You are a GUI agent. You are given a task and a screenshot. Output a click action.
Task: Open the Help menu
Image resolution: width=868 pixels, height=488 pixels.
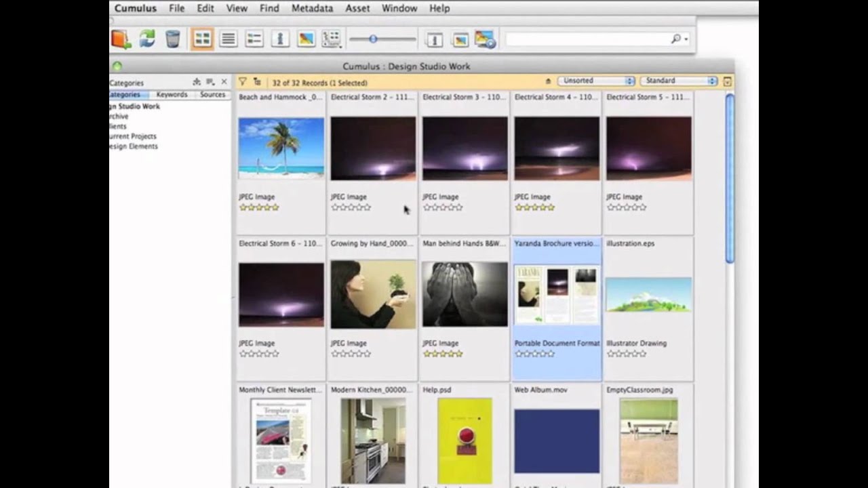[439, 8]
